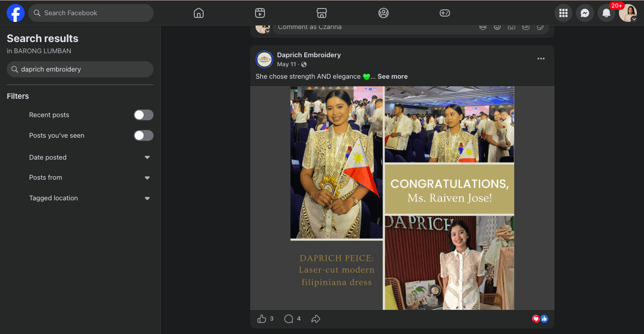
Task: Open the notifications bell
Action: point(606,13)
